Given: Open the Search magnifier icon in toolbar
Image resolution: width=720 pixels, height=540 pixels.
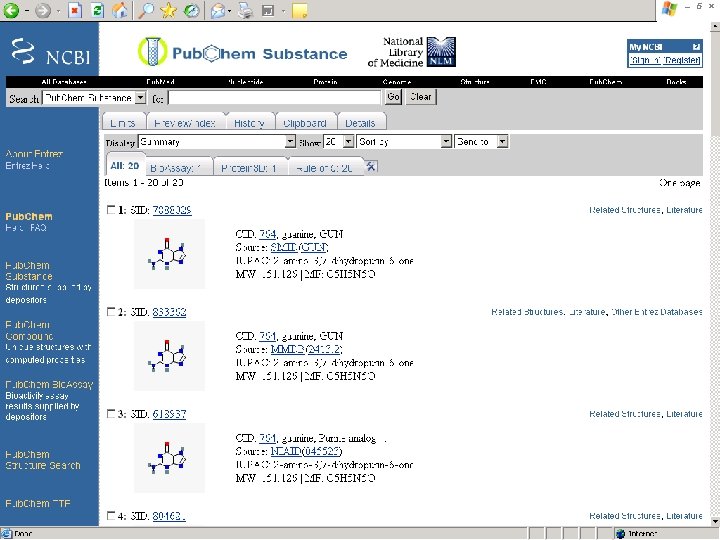Looking at the screenshot, I should click(146, 10).
